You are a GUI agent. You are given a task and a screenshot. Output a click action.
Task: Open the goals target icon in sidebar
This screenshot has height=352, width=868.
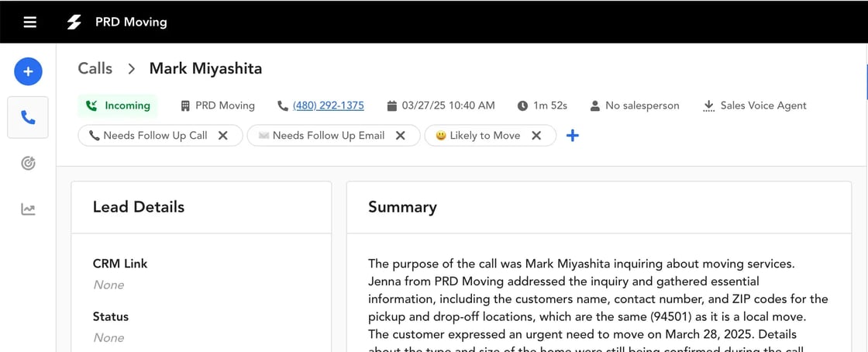[x=28, y=163]
